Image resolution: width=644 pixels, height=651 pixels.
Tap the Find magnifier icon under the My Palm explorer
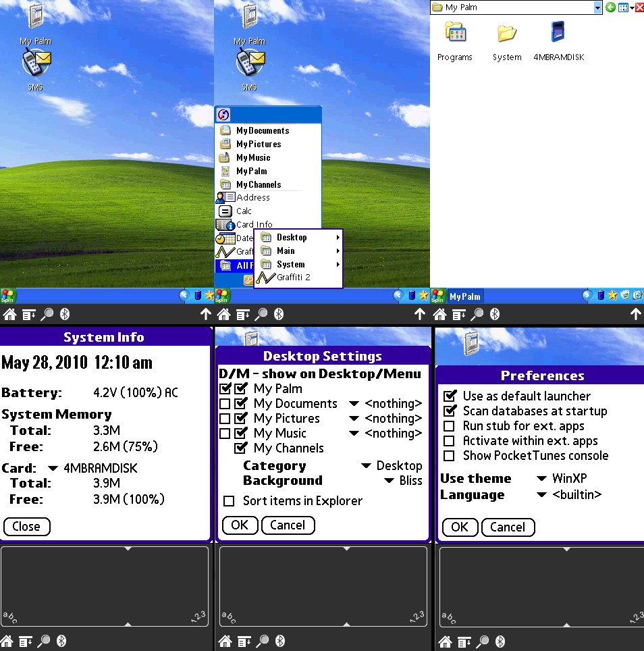click(x=477, y=314)
